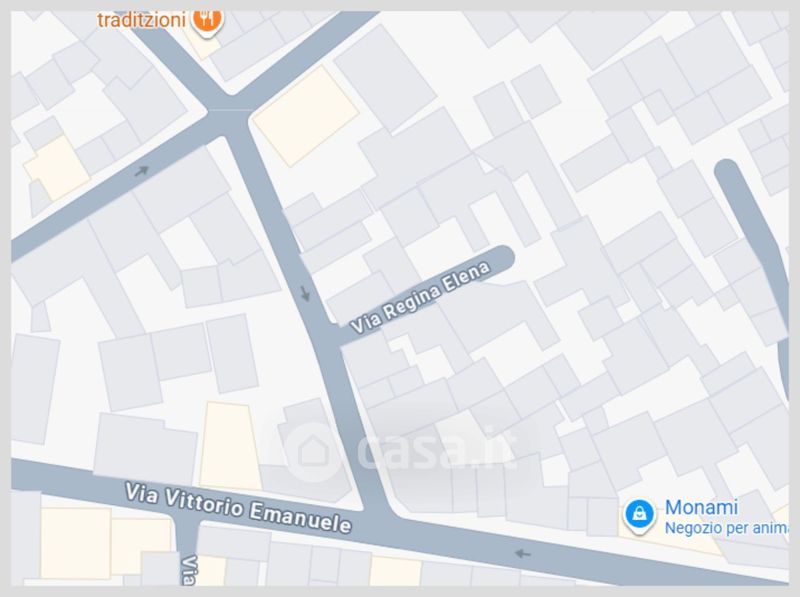Open the "traditzioni" restaurant label

pos(141,20)
